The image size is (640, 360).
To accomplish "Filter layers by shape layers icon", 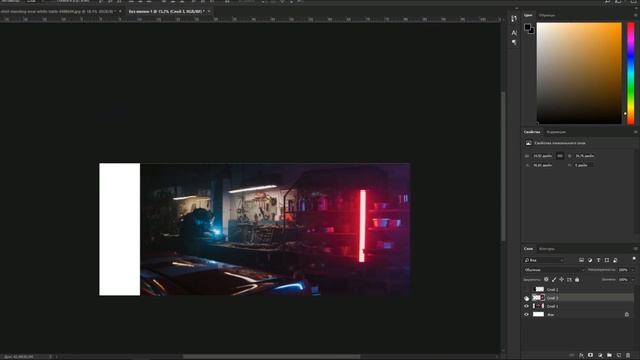I will click(x=607, y=260).
